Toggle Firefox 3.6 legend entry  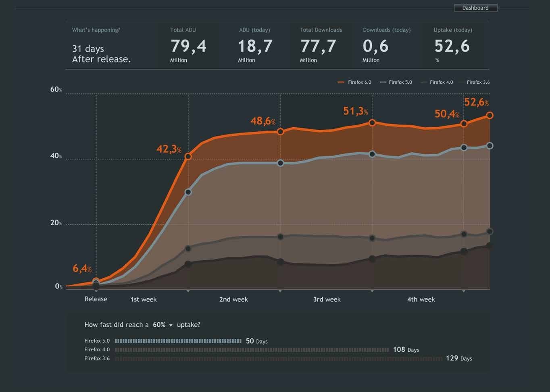click(475, 82)
